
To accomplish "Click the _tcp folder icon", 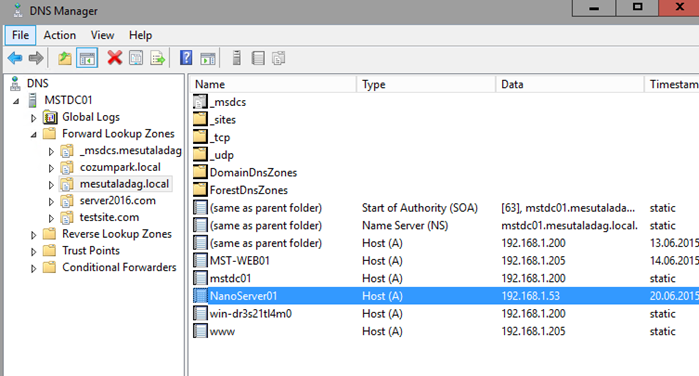I will [200, 137].
